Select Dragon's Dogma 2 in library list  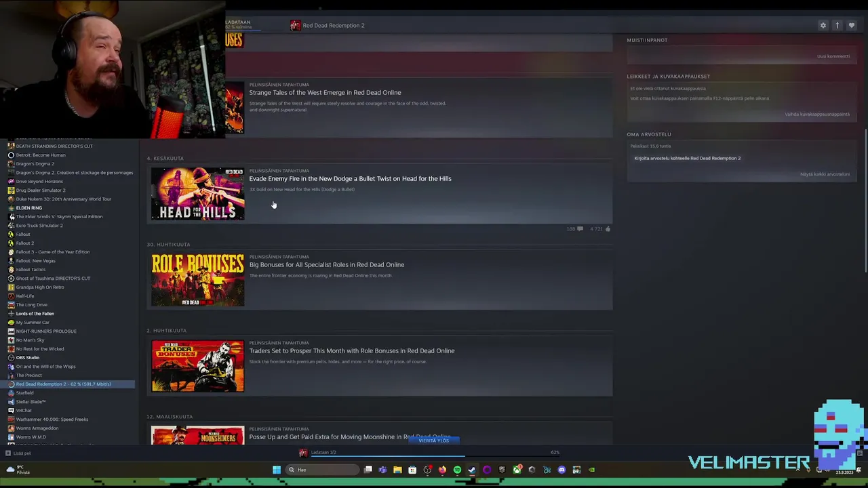(35, 164)
